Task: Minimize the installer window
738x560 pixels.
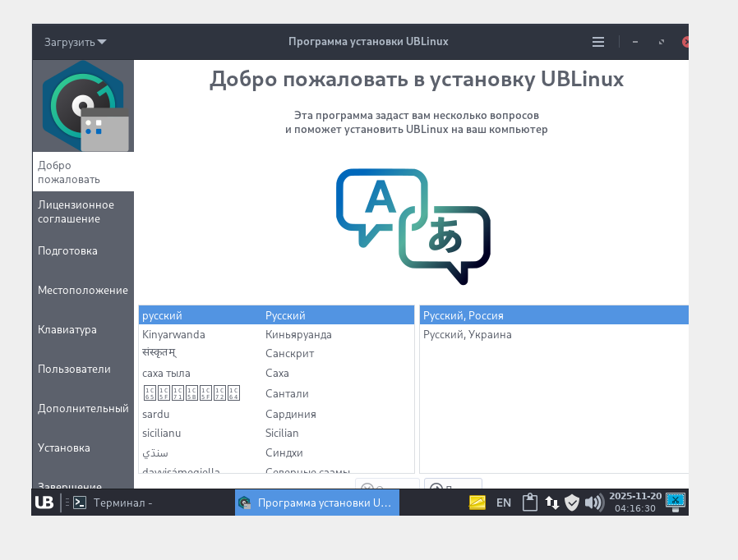Action: 635,42
